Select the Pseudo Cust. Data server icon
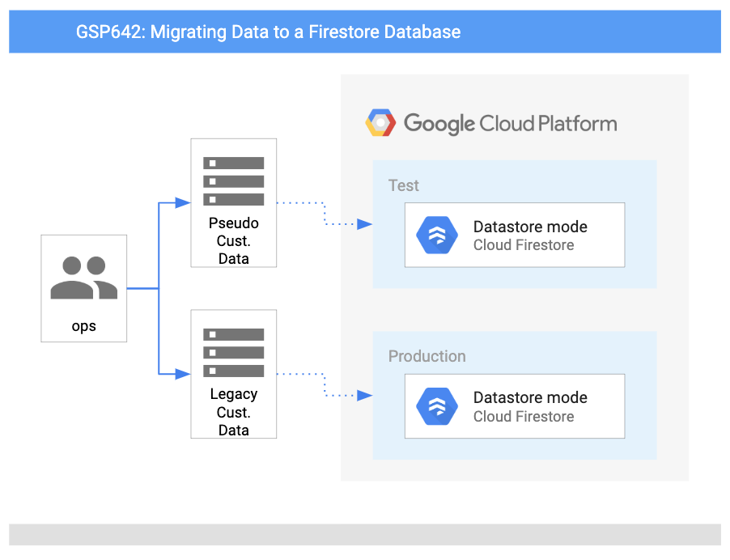The image size is (730, 560). (233, 180)
